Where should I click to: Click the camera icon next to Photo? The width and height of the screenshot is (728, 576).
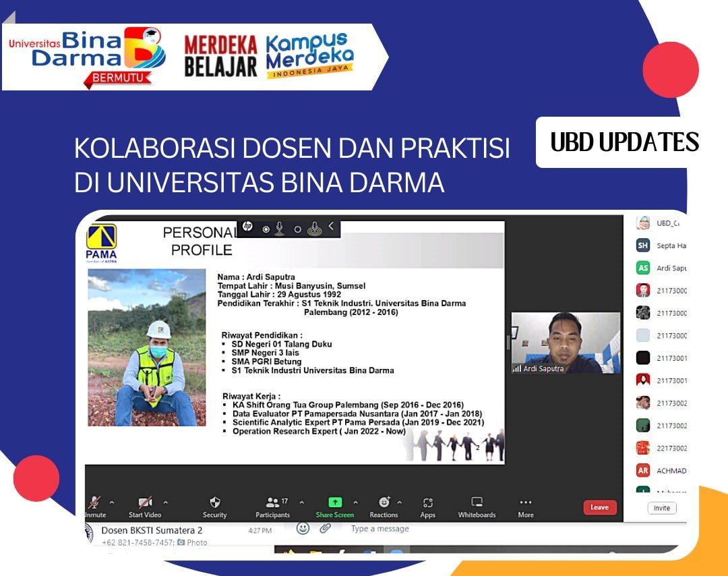click(181, 542)
